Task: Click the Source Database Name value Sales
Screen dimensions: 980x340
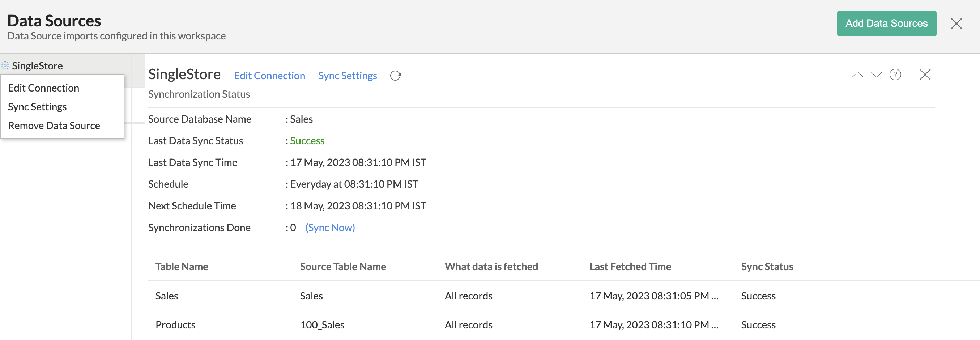Action: pyautogui.click(x=301, y=119)
